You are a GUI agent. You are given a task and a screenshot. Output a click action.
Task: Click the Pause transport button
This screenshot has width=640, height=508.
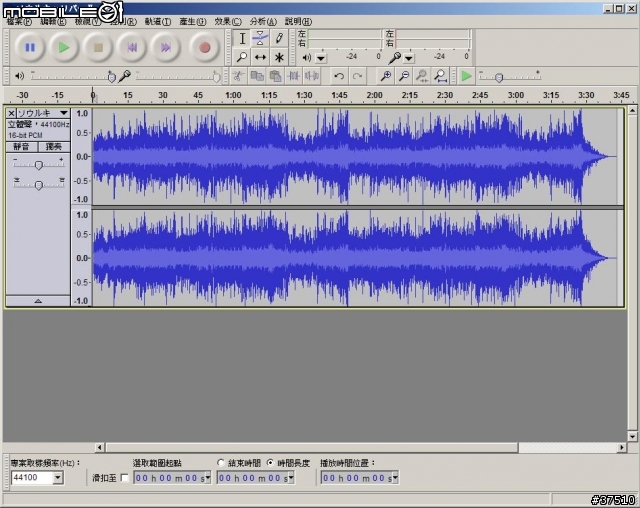[x=30, y=48]
